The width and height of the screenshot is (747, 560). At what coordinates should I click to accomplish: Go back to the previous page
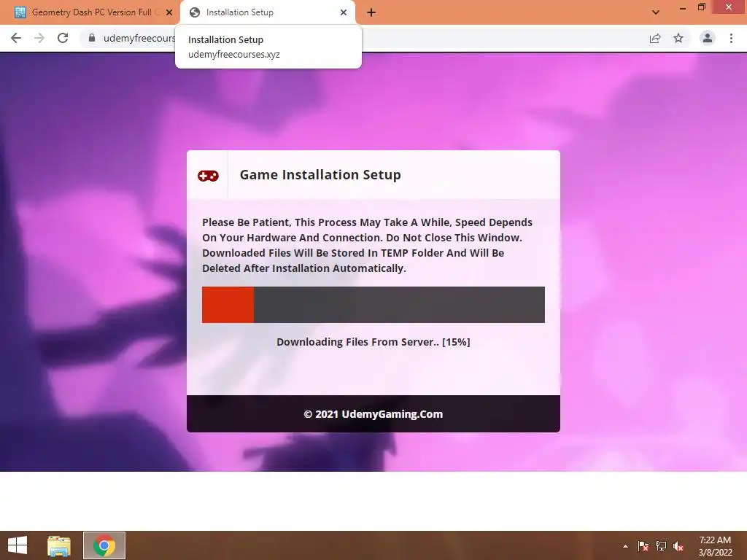[16, 38]
